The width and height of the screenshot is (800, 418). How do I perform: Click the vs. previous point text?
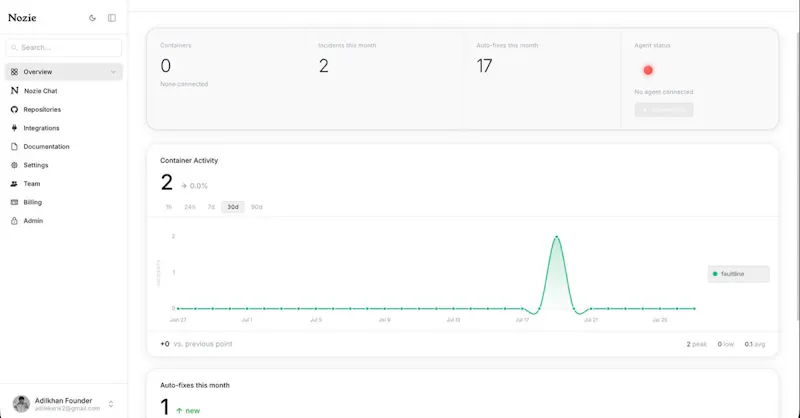pos(203,344)
